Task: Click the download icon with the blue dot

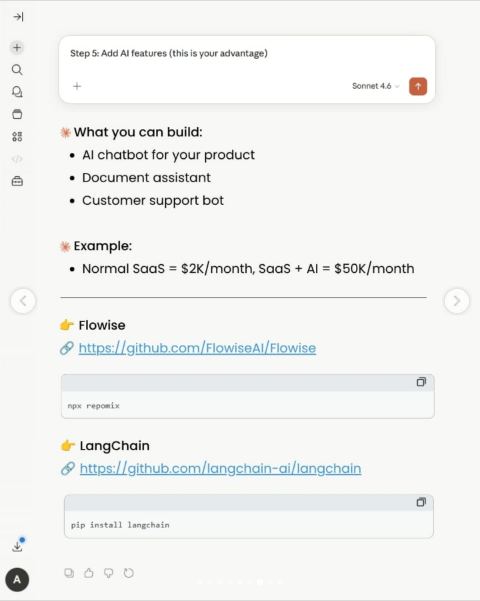Action: (x=18, y=545)
